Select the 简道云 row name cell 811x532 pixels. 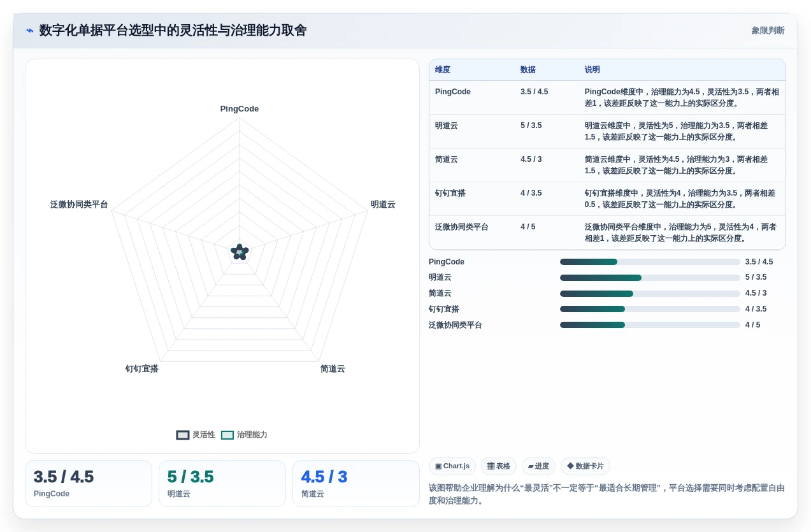471,165
